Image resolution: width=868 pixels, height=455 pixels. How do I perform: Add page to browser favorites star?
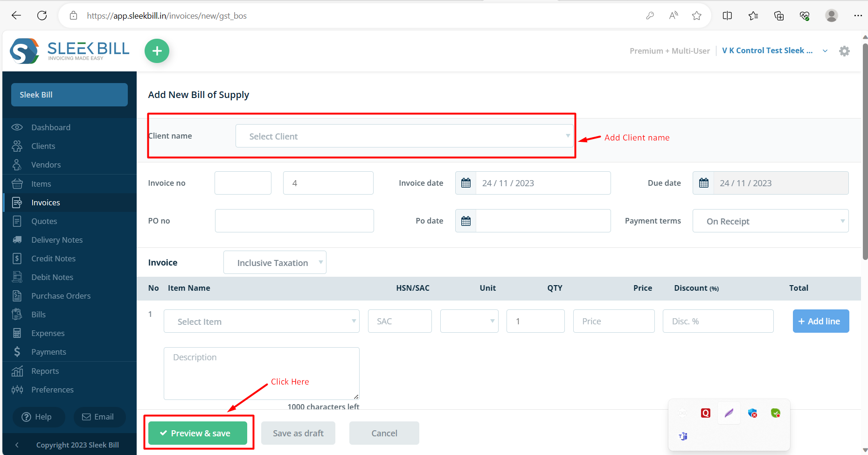[x=696, y=15]
